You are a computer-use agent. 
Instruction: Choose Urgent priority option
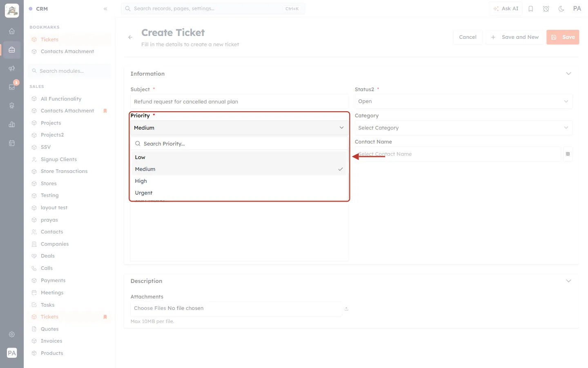click(239, 193)
